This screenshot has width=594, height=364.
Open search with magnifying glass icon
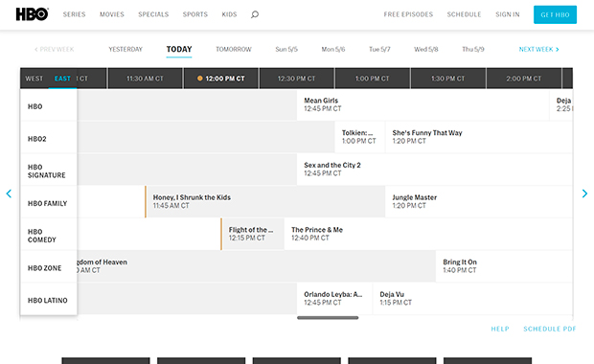[255, 14]
